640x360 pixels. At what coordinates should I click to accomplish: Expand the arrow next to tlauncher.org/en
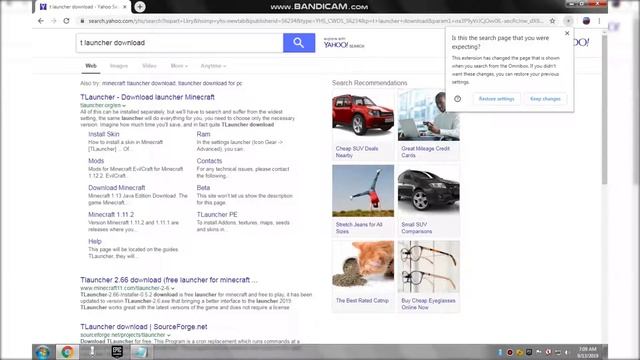[124, 105]
